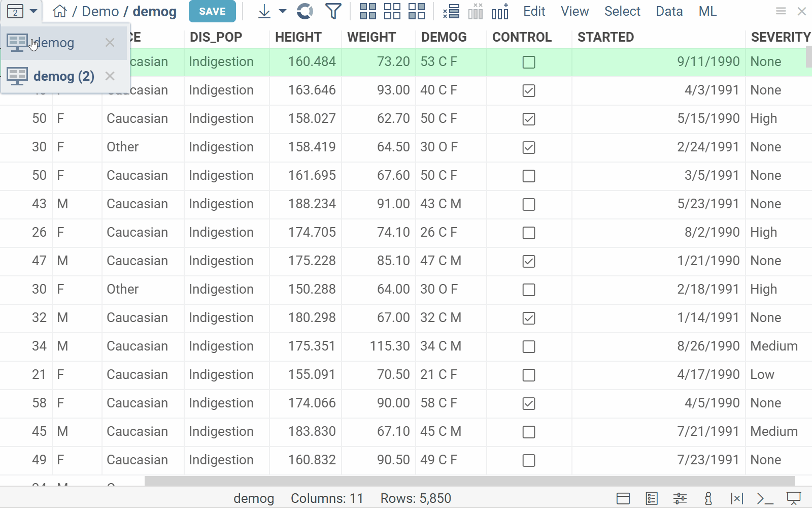Screen dimensions: 812x508
Task: Click the home icon in breadcrumb
Action: coord(60,11)
